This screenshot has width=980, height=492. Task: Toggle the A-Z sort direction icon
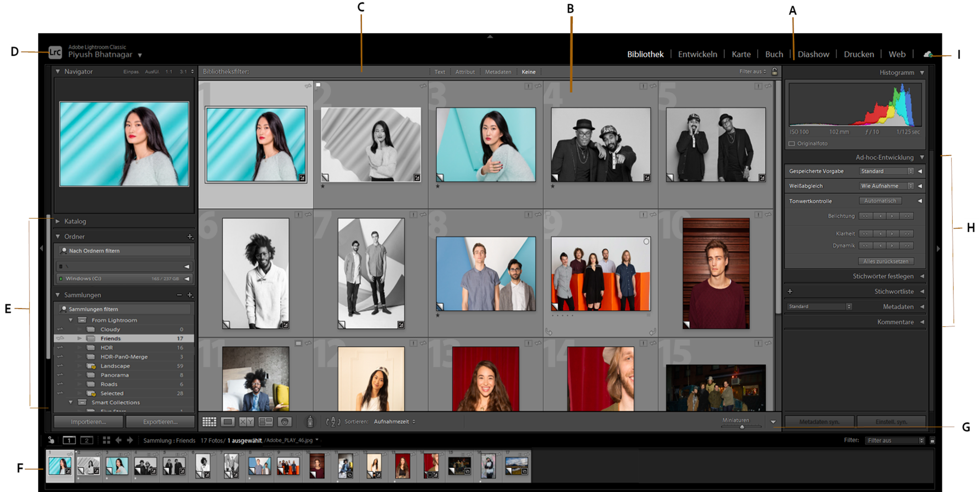[x=333, y=421]
